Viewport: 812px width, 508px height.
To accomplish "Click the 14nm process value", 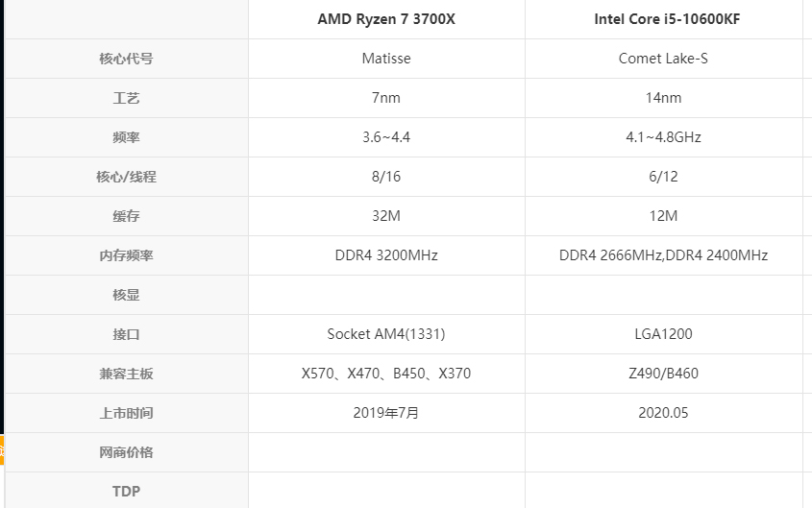I will tap(663, 98).
